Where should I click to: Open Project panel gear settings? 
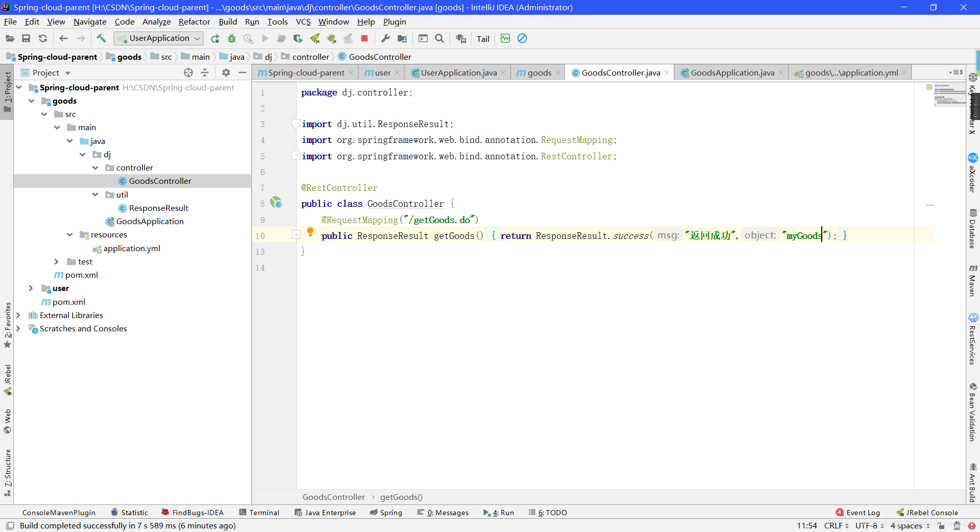tap(226, 72)
